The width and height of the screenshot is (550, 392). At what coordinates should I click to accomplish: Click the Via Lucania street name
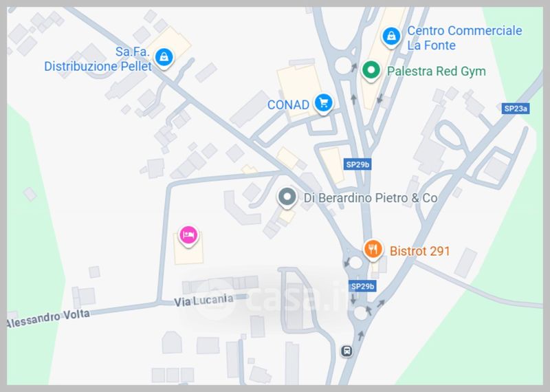pyautogui.click(x=203, y=301)
